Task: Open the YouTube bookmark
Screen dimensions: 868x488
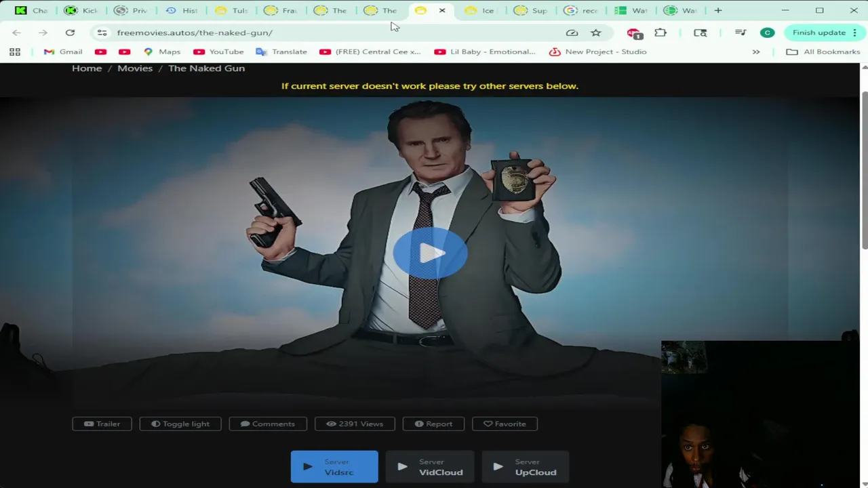Action: coord(218,52)
